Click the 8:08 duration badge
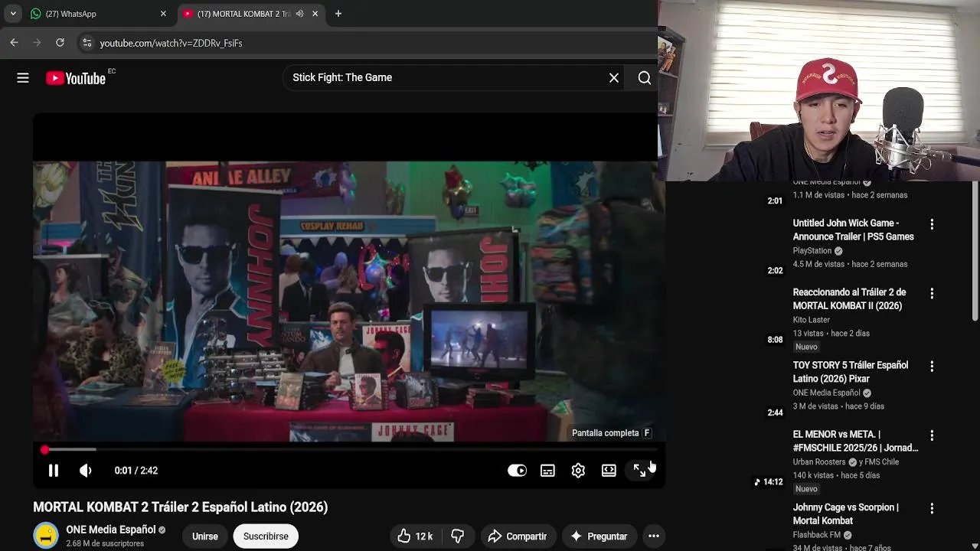The width and height of the screenshot is (980, 551). [775, 340]
